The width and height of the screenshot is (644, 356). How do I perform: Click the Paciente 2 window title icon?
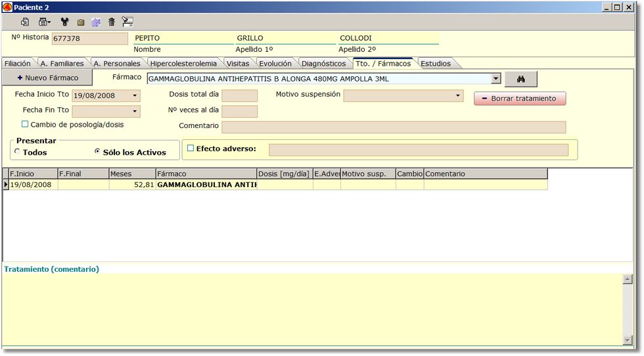coord(7,7)
